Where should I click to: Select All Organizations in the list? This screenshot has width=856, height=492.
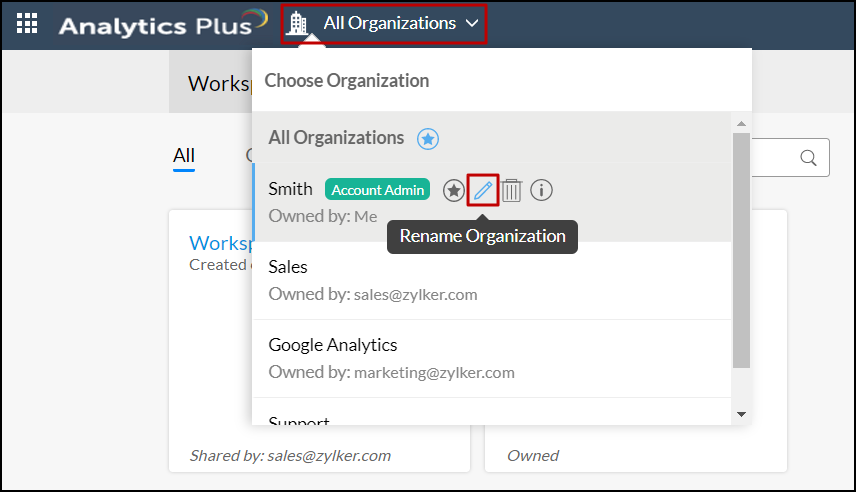336,138
